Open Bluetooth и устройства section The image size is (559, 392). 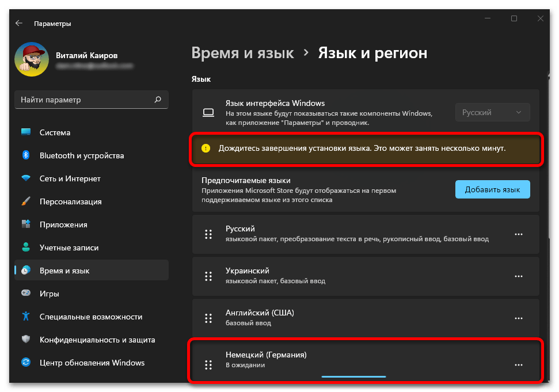[x=92, y=155]
